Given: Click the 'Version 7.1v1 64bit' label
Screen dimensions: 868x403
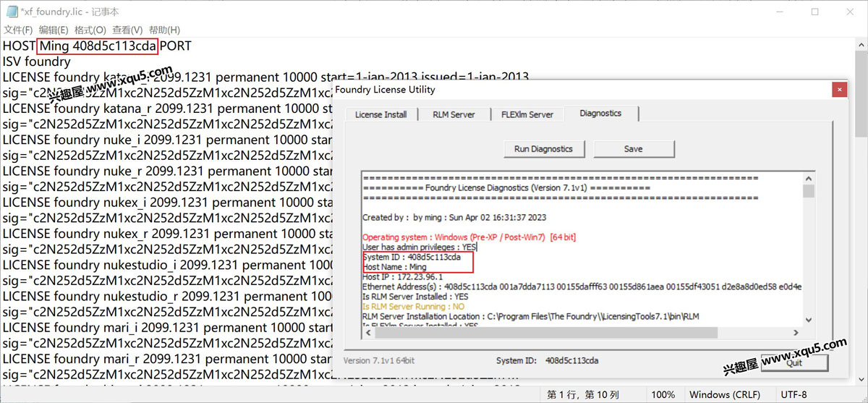Looking at the screenshot, I should point(378,360).
